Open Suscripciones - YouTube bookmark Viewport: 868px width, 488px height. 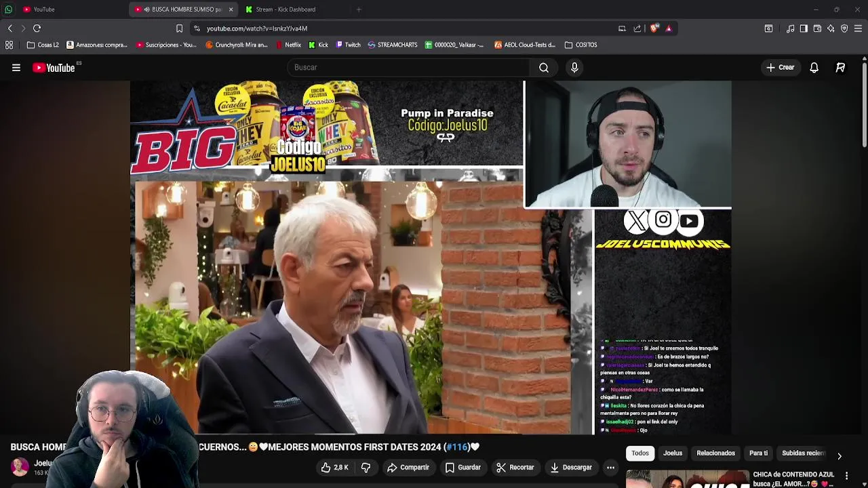[x=167, y=45]
